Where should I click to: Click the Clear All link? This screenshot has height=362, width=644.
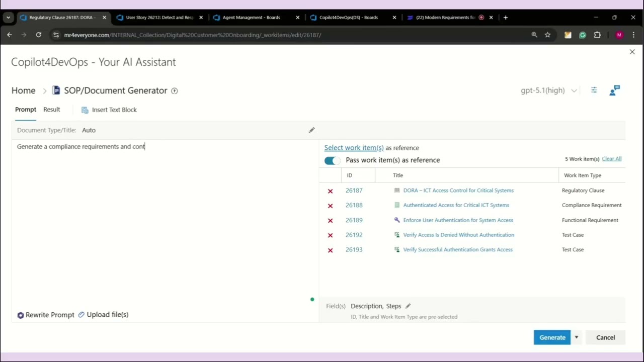pos(612,159)
